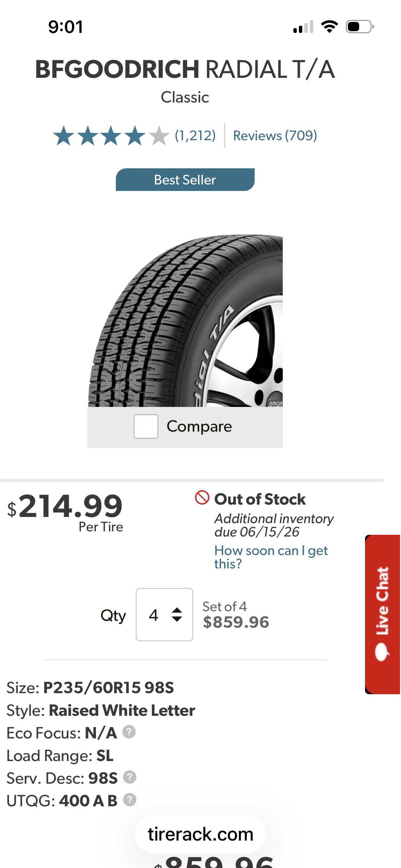Tap the Out of Stock prohibited icon
The width and height of the screenshot is (401, 868).
point(202,497)
